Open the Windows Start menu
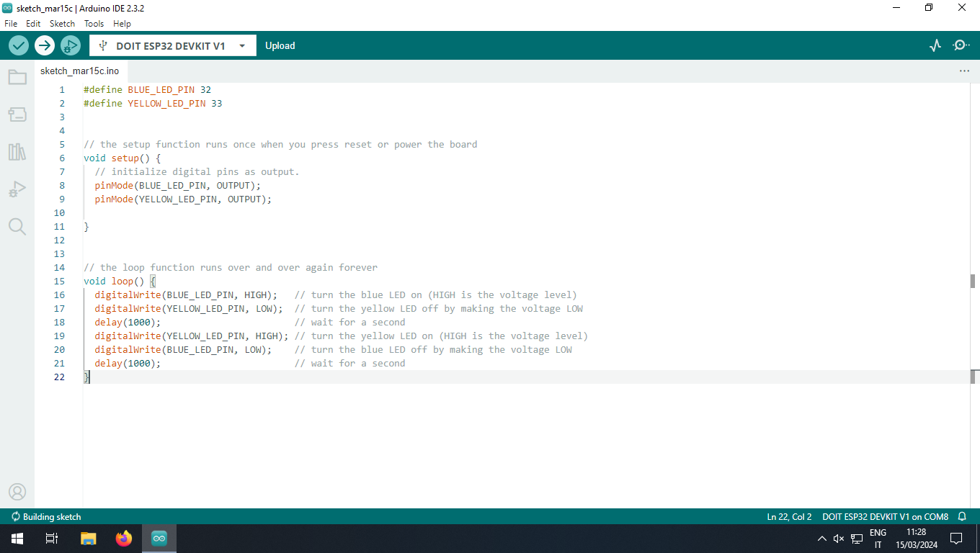The height and width of the screenshot is (553, 980). 17,539
